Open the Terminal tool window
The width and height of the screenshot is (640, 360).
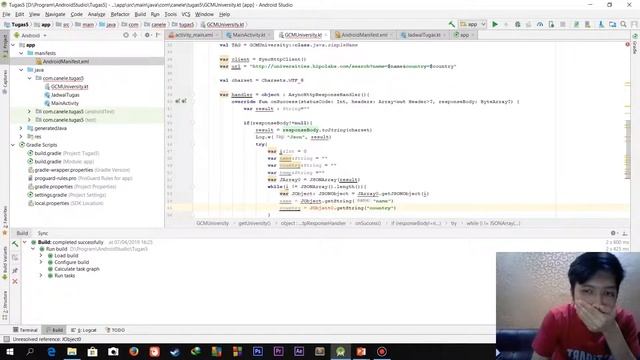point(25,330)
